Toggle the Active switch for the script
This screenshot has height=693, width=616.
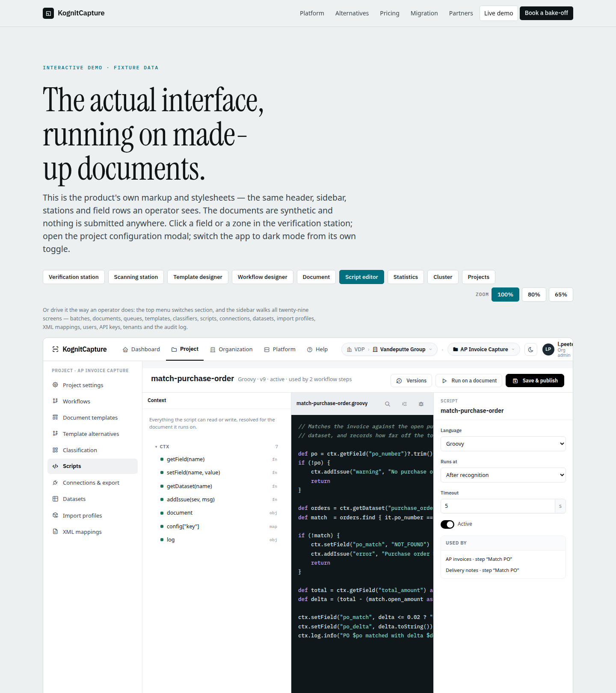pyautogui.click(x=447, y=524)
